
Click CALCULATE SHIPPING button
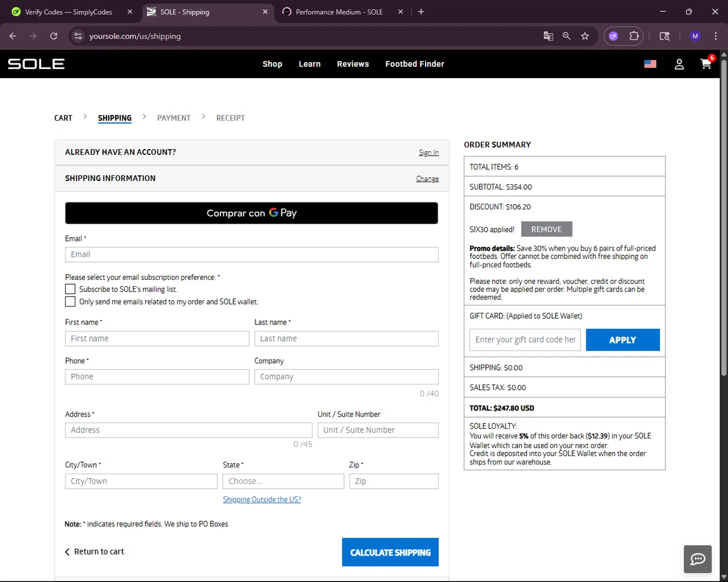coord(390,552)
